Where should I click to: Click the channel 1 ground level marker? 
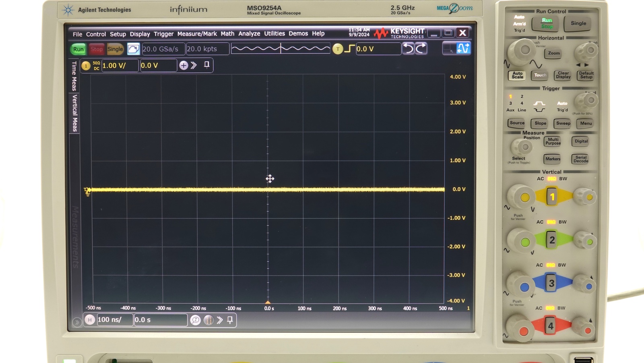point(87,191)
